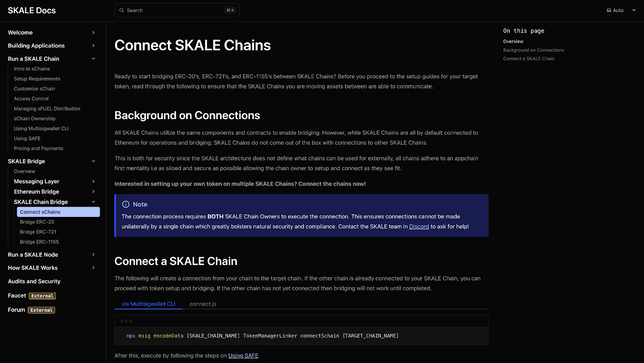Click the External badge next to Forum
Image resolution: width=644 pixels, height=363 pixels.
pos(41,310)
